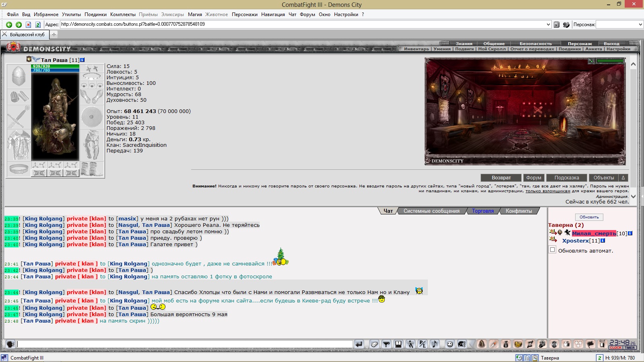Screen dimensions: 644x362
Task: Open info for Тал Раша via blue i icon
Action: click(x=83, y=60)
